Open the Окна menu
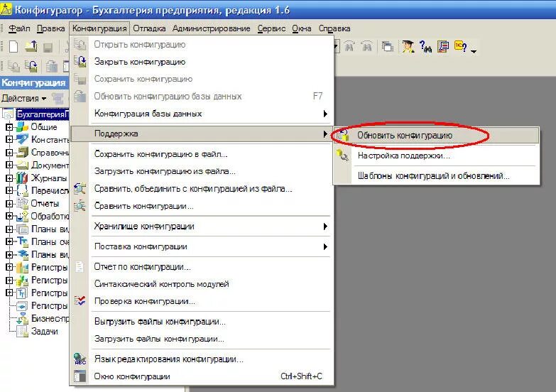Screen dimensions: 556x392 click(x=302, y=28)
